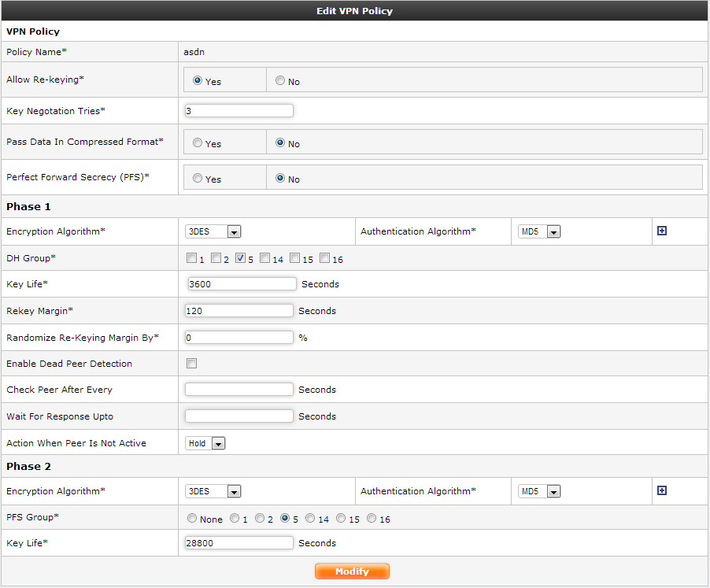Click the Key Negotiation Tries field

point(239,111)
